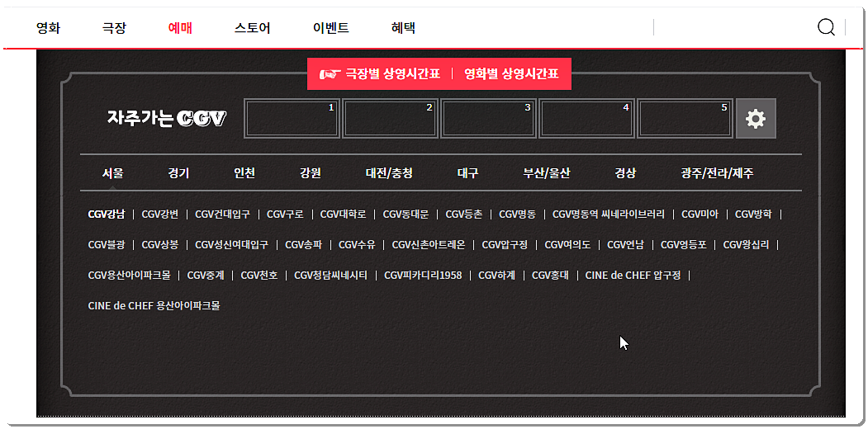Click the search input field
Screen dimensions: 868x429
733,27
